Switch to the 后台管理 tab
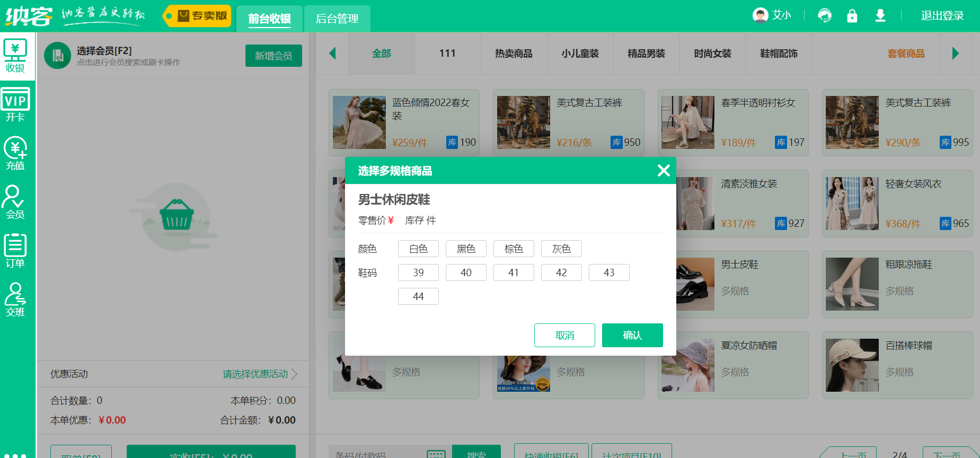The width and height of the screenshot is (980, 458). click(x=337, y=19)
